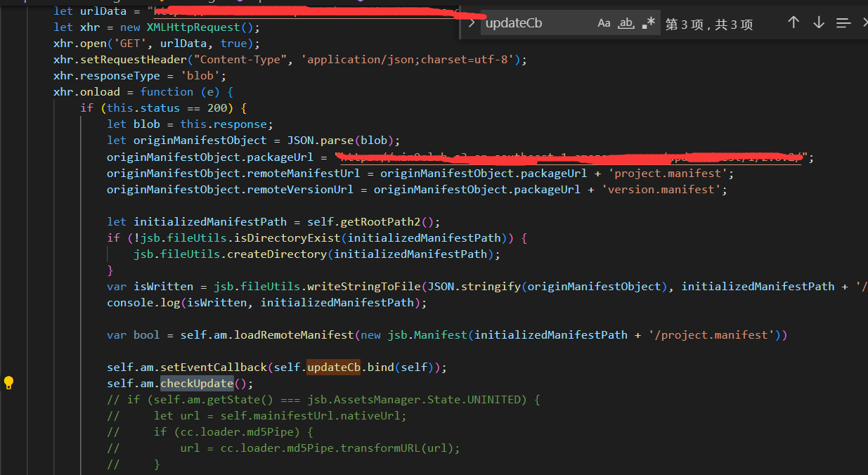This screenshot has width=868, height=475.
Task: Click the commented getState() line
Action: pos(323,399)
